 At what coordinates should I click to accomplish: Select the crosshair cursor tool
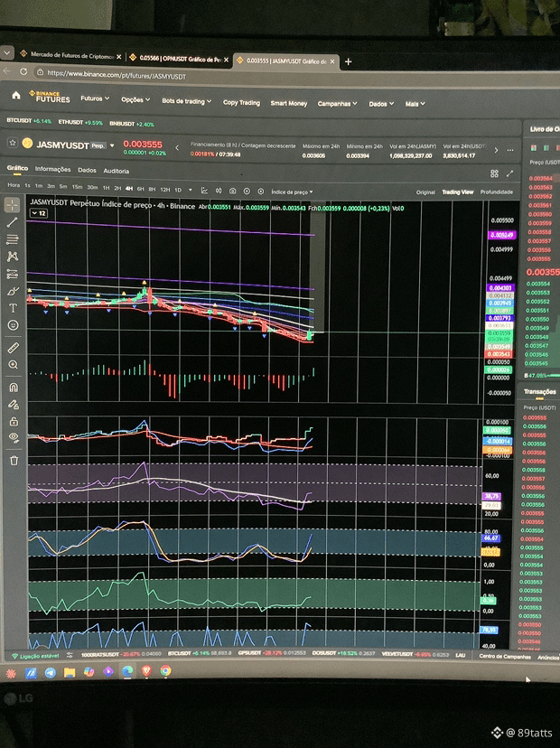12,205
